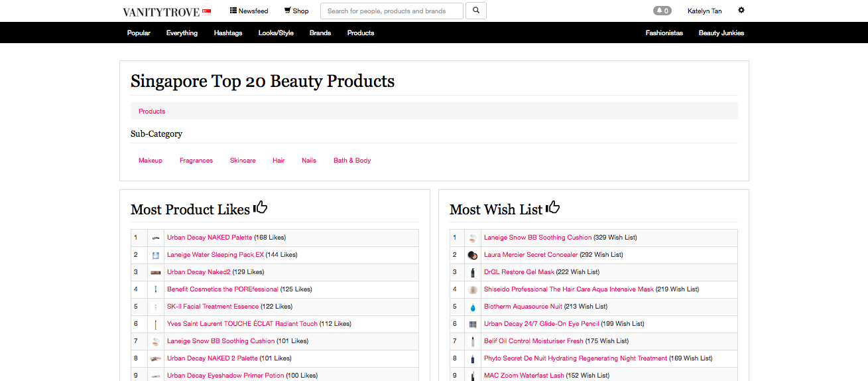
Task: Click the search magnifier button
Action: click(x=476, y=11)
